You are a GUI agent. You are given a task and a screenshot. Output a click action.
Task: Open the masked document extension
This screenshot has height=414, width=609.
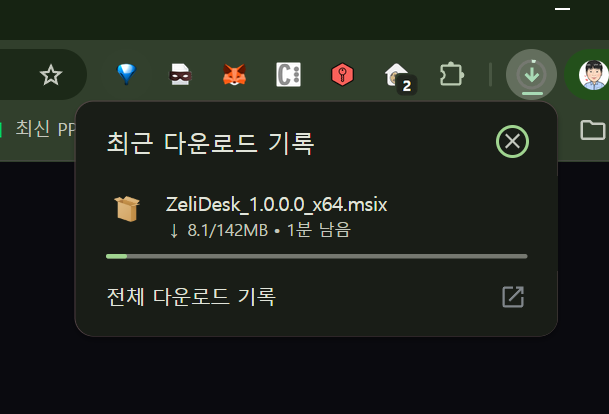(180, 74)
